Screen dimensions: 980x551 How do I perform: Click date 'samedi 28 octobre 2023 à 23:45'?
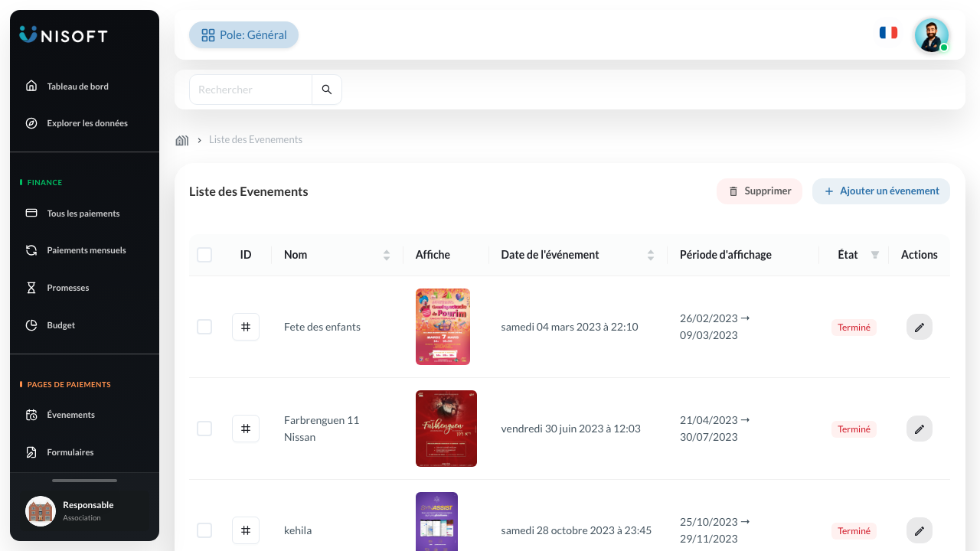tap(577, 530)
